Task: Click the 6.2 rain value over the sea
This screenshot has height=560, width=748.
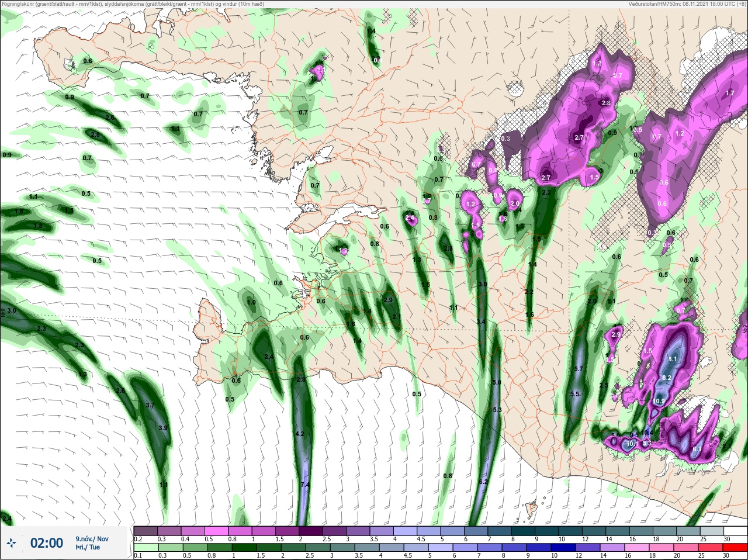Action: pyautogui.click(x=483, y=482)
